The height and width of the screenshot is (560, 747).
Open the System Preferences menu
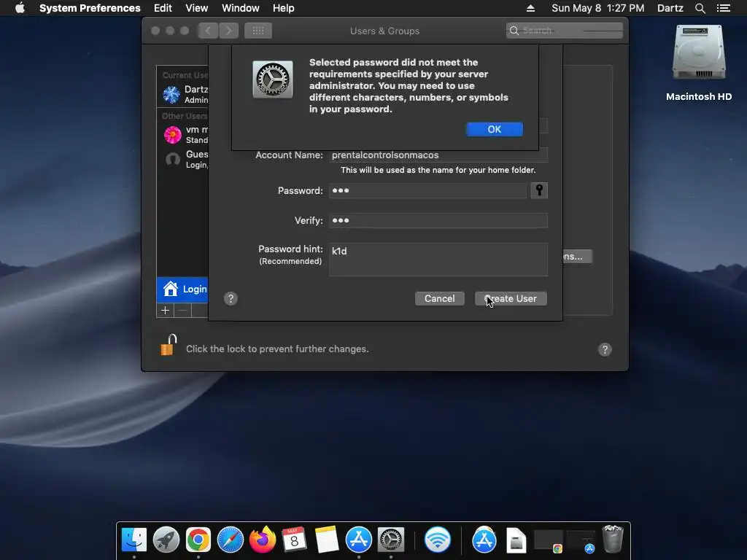(90, 8)
